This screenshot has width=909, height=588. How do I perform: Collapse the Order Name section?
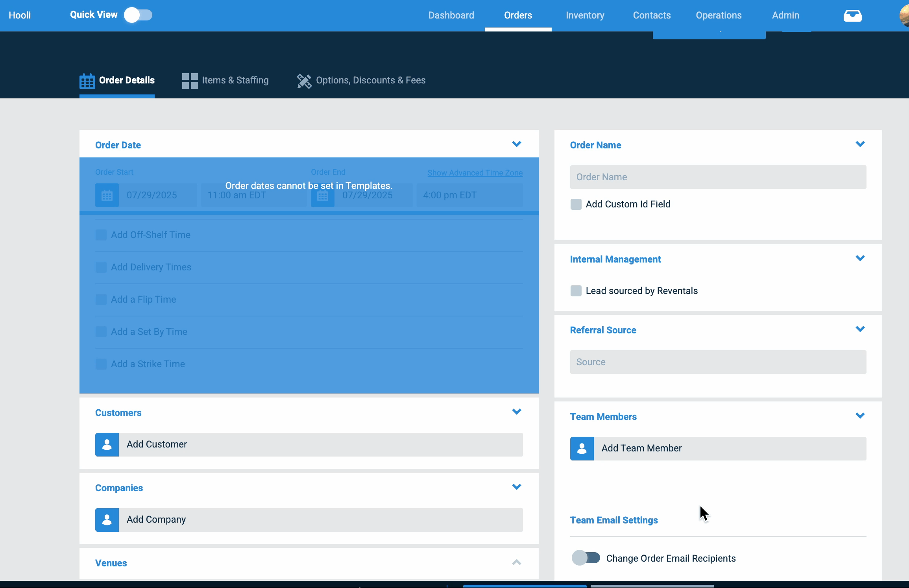(x=860, y=144)
